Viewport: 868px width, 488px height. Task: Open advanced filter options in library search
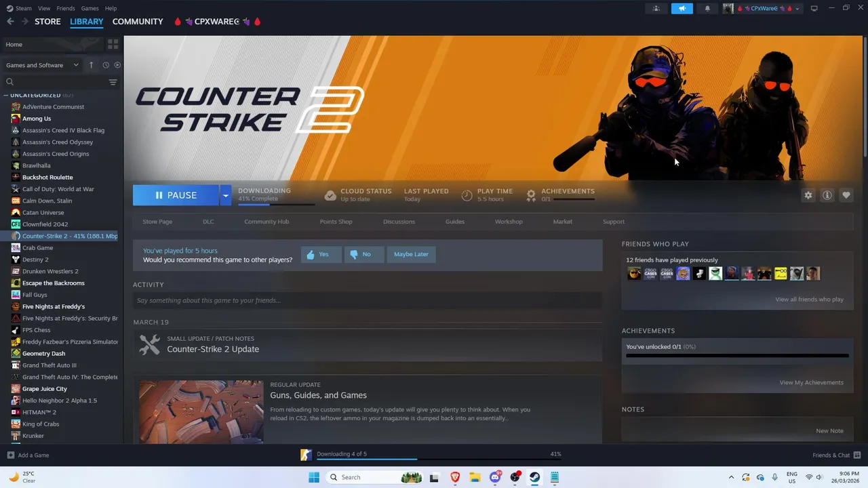click(x=113, y=82)
